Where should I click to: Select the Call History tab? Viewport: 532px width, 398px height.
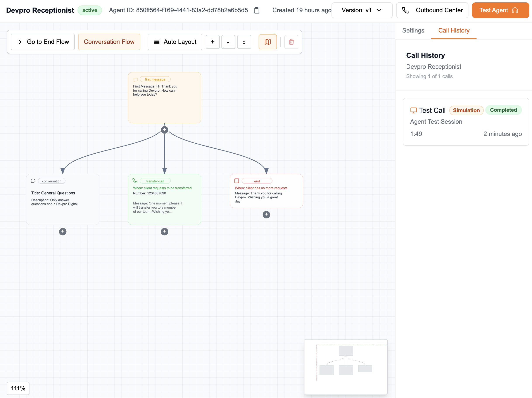(454, 31)
